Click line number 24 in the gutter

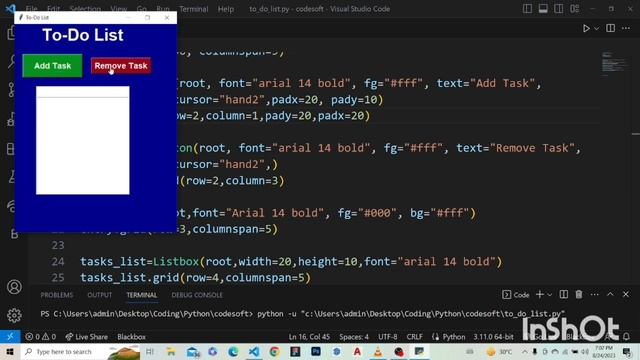point(58,262)
